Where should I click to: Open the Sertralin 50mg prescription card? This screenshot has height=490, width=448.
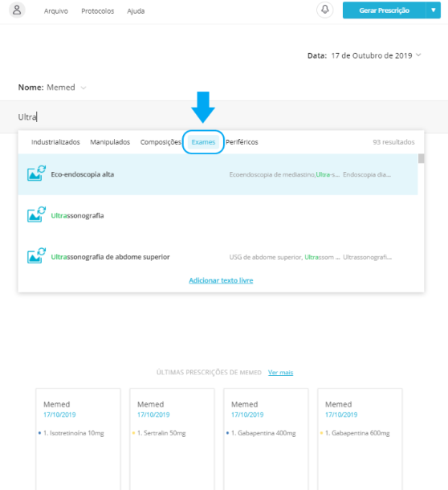(x=172, y=439)
